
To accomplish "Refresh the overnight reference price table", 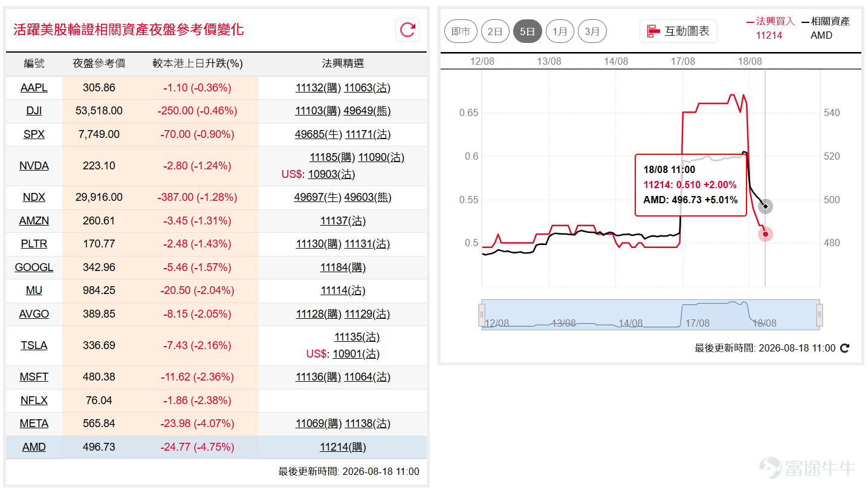I will tap(407, 30).
